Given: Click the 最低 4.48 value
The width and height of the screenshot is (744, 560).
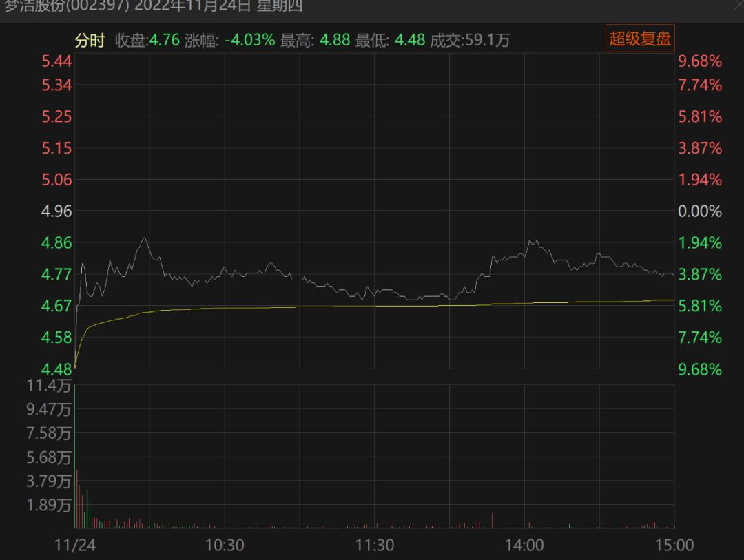Looking at the screenshot, I should pyautogui.click(x=409, y=40).
